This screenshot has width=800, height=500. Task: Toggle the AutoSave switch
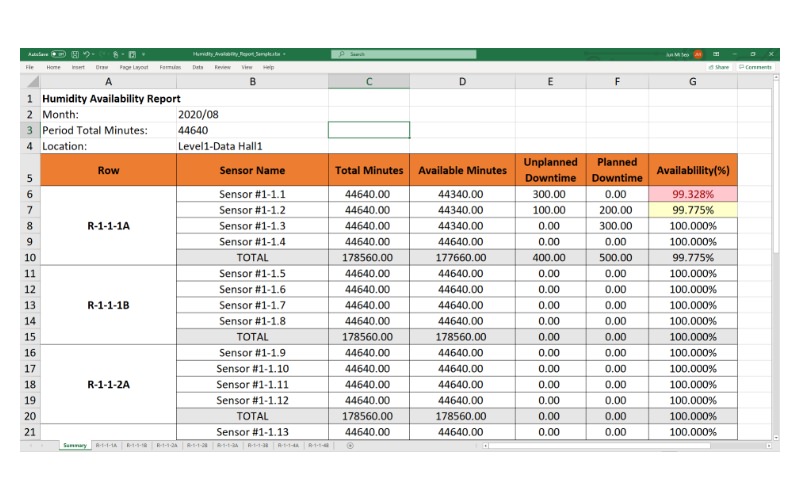coord(60,54)
